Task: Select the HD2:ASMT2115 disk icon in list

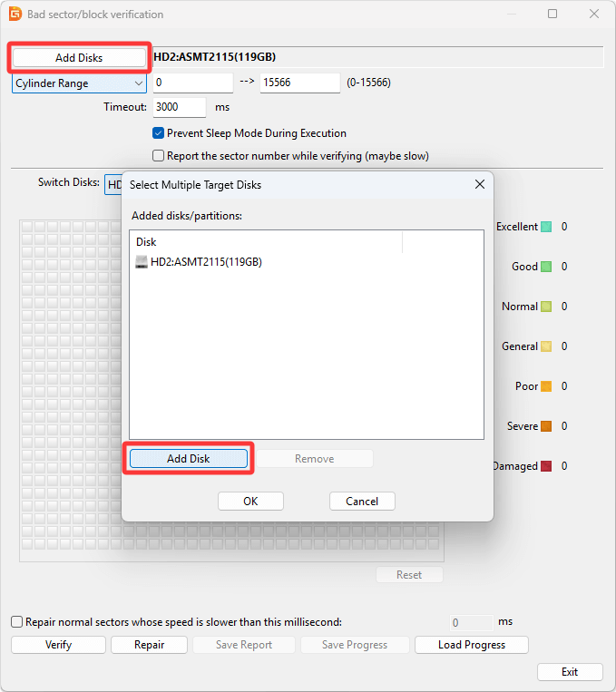Action: click(x=142, y=262)
